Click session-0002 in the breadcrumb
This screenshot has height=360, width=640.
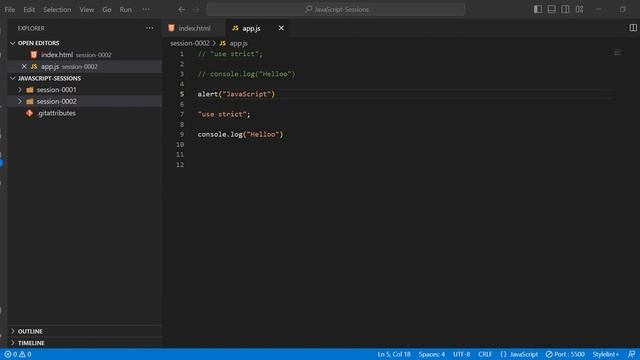[x=189, y=43]
